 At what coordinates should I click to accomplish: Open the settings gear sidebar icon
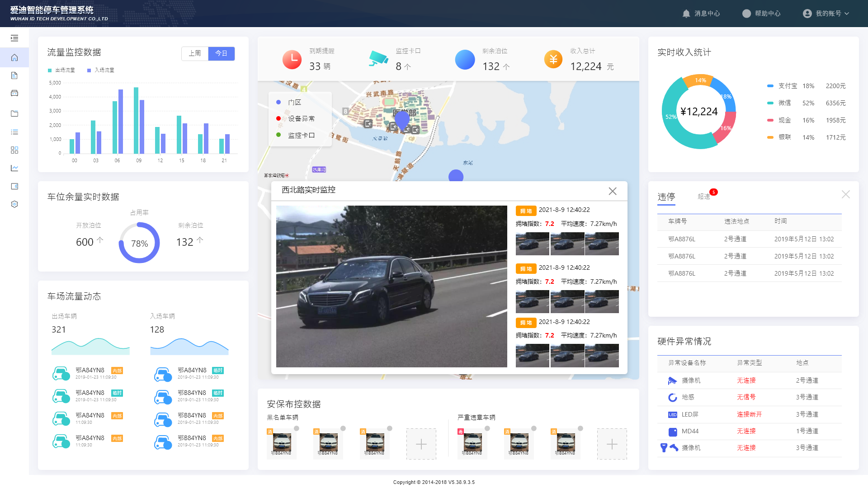click(14, 204)
